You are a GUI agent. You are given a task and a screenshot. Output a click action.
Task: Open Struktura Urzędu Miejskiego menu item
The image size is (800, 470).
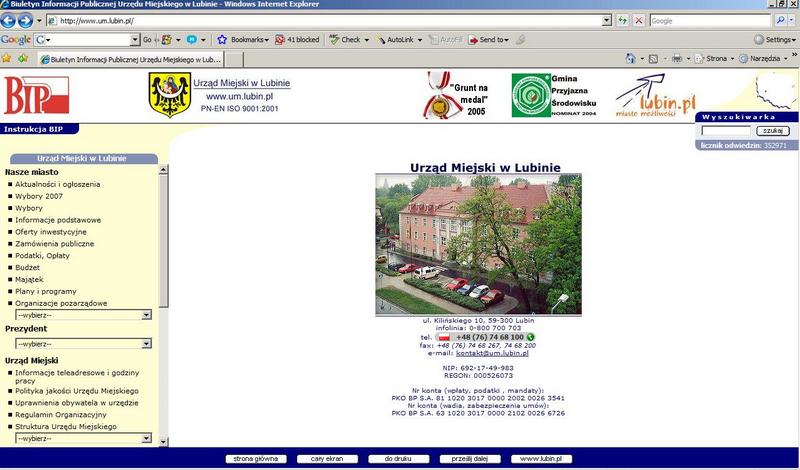66,427
